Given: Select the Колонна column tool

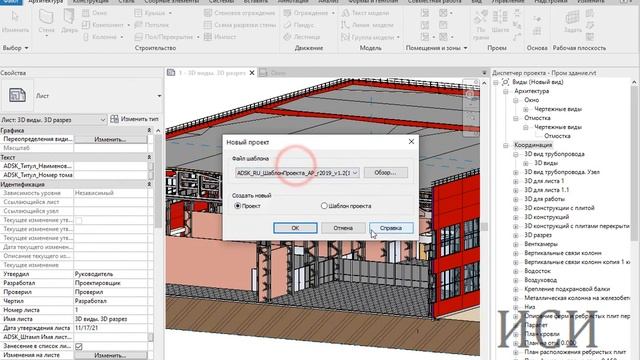Looking at the screenshot, I should 103,37.
